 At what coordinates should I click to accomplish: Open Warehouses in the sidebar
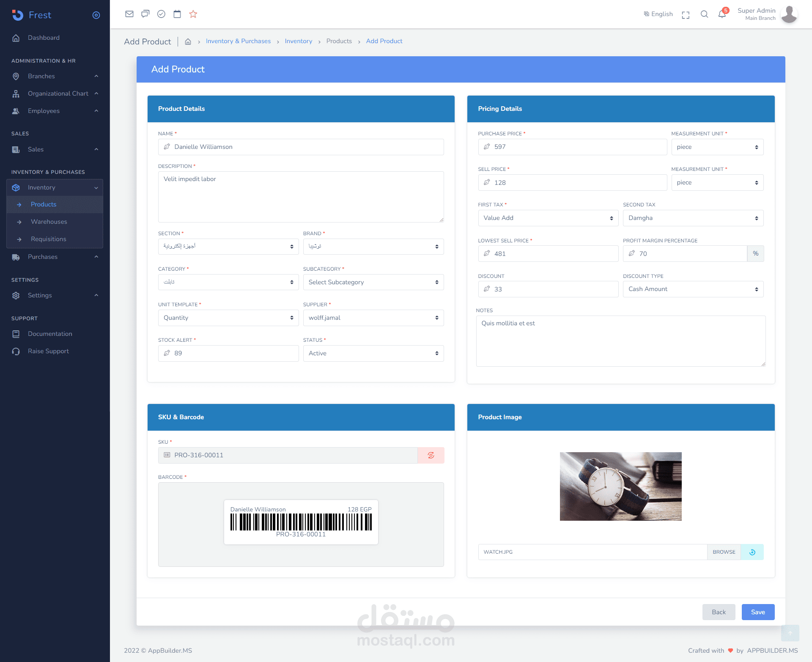49,222
